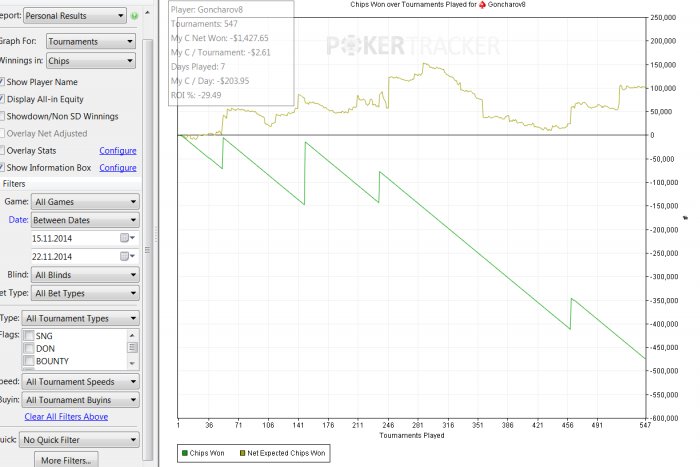Click the Chips Won legend label
Screen dimensions: 700x467
tap(207, 453)
